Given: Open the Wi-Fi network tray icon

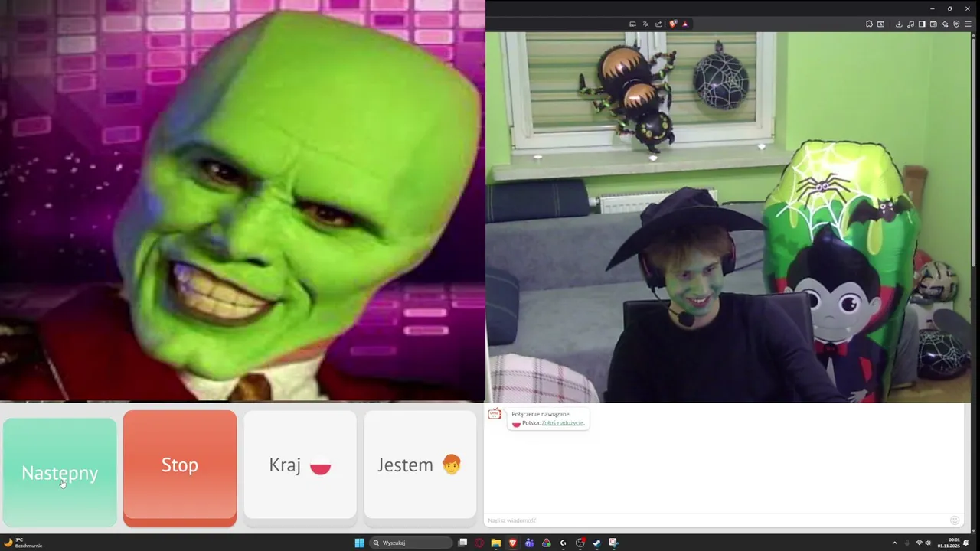Looking at the screenshot, I should (919, 543).
